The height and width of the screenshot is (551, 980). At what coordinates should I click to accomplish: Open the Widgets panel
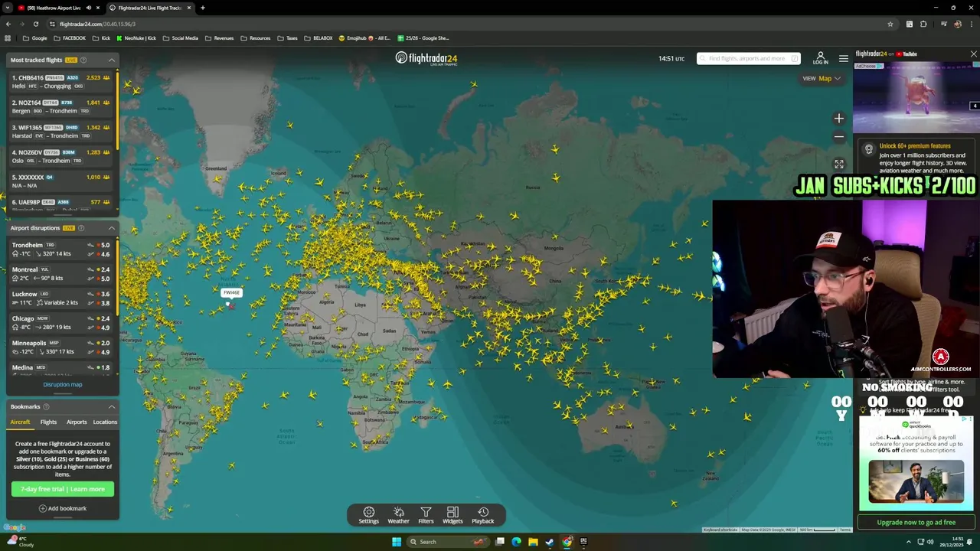pyautogui.click(x=452, y=515)
